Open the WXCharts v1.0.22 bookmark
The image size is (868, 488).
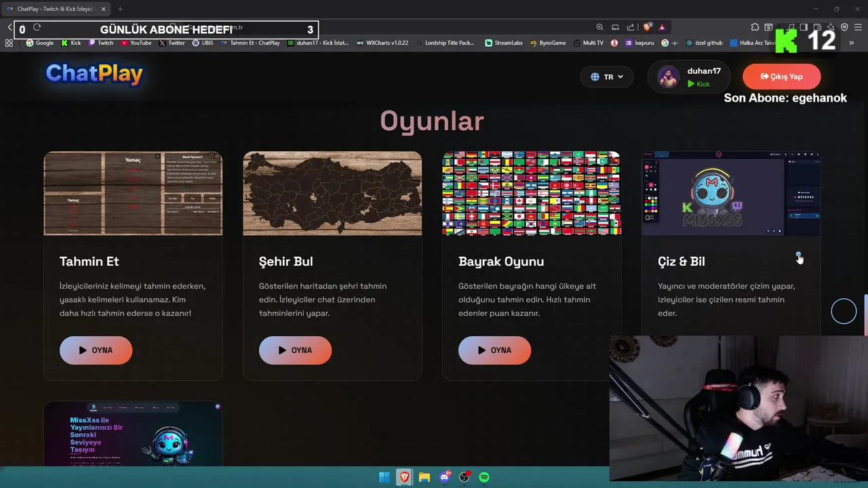click(382, 43)
